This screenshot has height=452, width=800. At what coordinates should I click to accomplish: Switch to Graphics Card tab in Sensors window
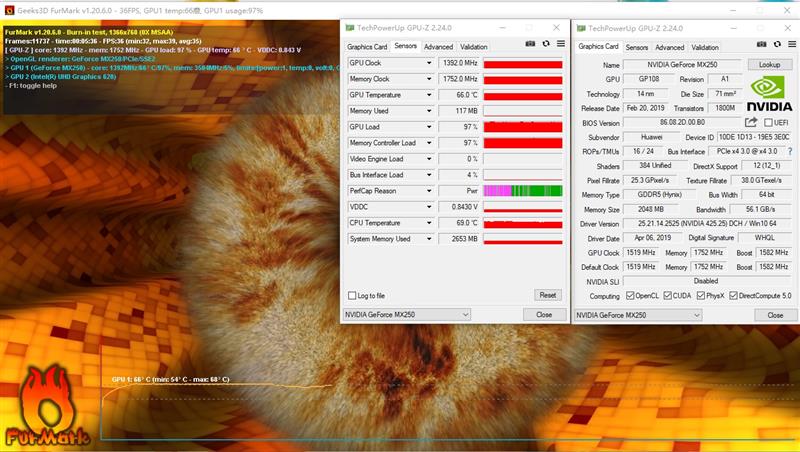click(x=367, y=46)
